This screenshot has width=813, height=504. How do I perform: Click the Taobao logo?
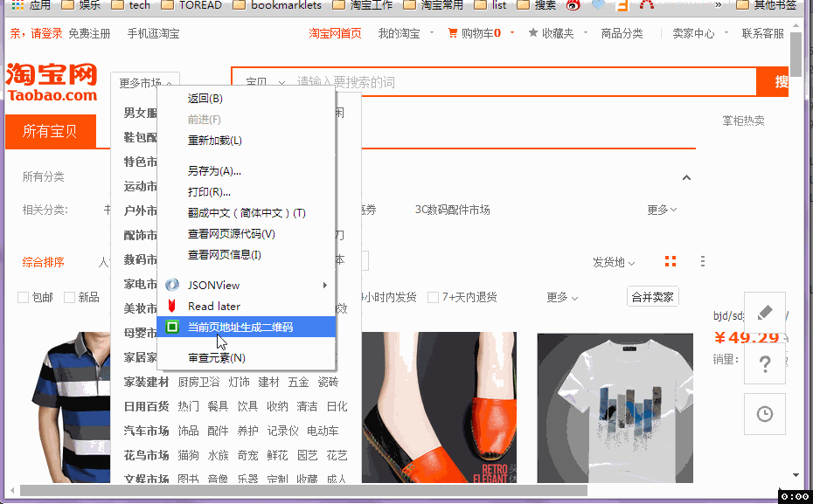[x=52, y=82]
